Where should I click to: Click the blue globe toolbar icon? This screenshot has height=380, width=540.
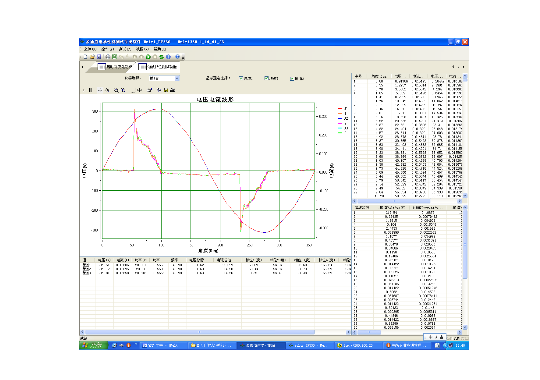pyautogui.click(x=168, y=57)
